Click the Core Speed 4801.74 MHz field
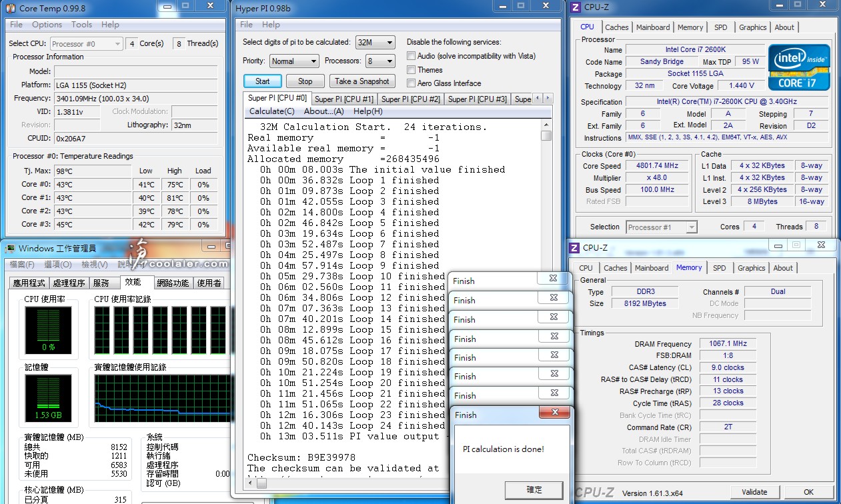Screen dimensions: 841x504 click(x=658, y=165)
